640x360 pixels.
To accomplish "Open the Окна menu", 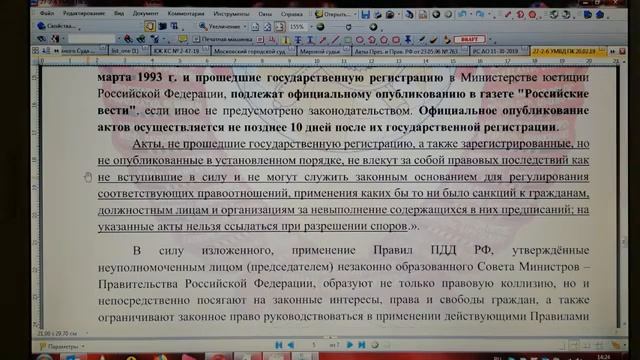I will 265,13.
